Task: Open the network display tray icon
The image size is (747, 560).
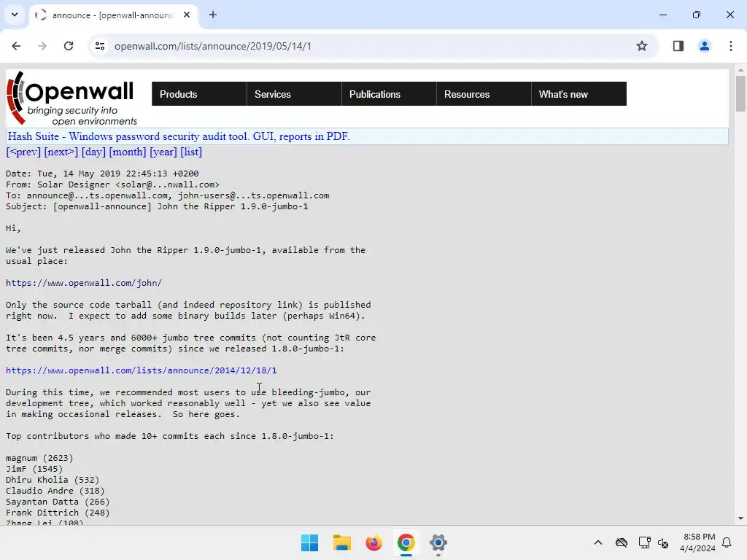Action: tap(644, 542)
